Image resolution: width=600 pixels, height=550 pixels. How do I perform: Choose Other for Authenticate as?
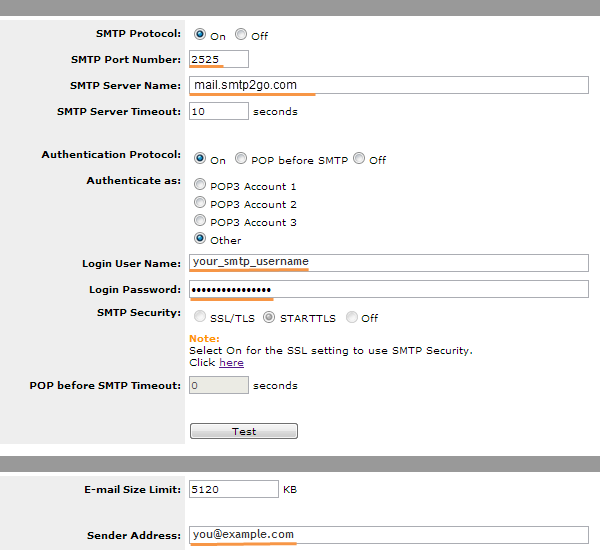[x=200, y=238]
